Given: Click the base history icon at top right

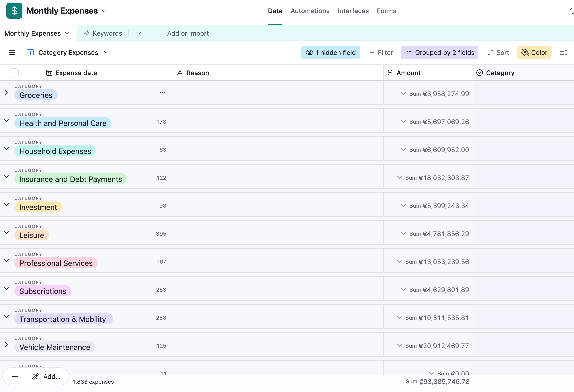Looking at the screenshot, I should pyautogui.click(x=571, y=11).
